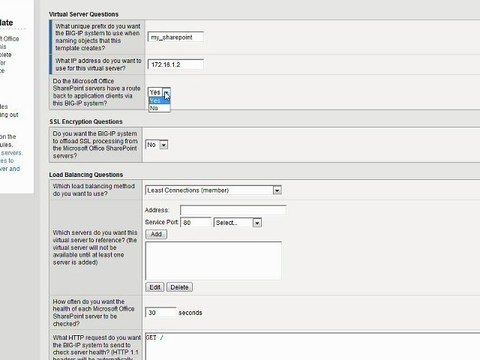Click the Delete button below server list
Image resolution: width=480 pixels, height=360 pixels.
pyautogui.click(x=179, y=287)
